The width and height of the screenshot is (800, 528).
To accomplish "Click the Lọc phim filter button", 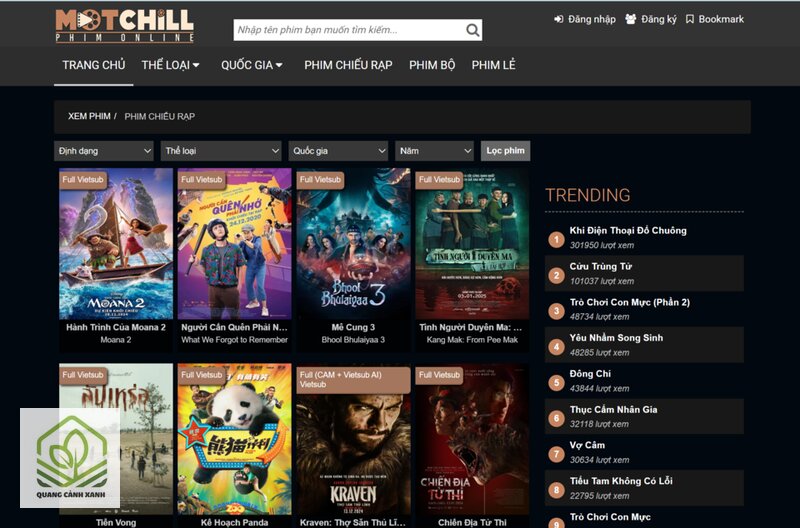I will pyautogui.click(x=505, y=151).
